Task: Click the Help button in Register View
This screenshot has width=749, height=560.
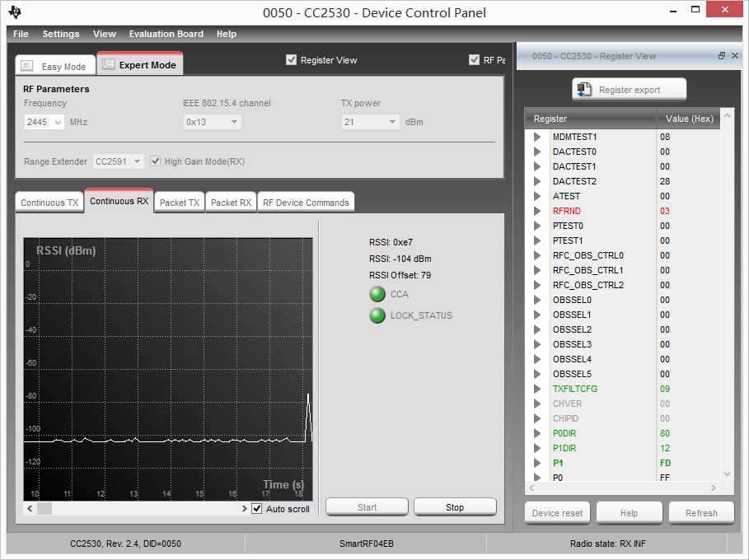Action: pyautogui.click(x=629, y=513)
